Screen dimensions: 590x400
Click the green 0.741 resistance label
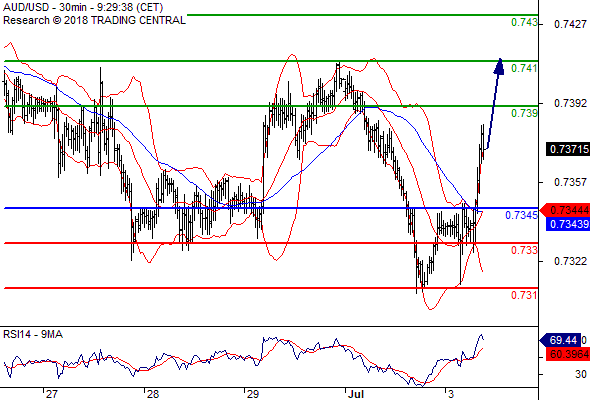(x=524, y=68)
